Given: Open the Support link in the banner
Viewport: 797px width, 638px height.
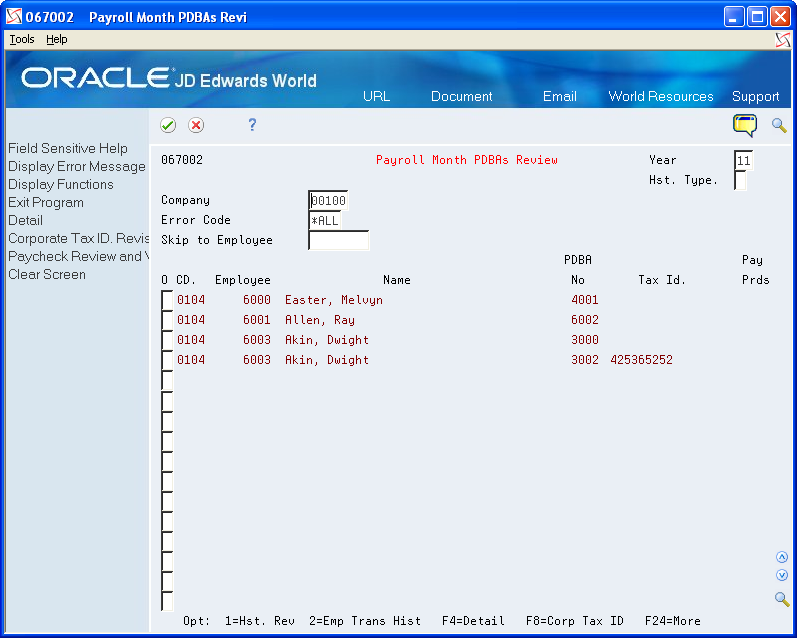Looking at the screenshot, I should coord(755,97).
